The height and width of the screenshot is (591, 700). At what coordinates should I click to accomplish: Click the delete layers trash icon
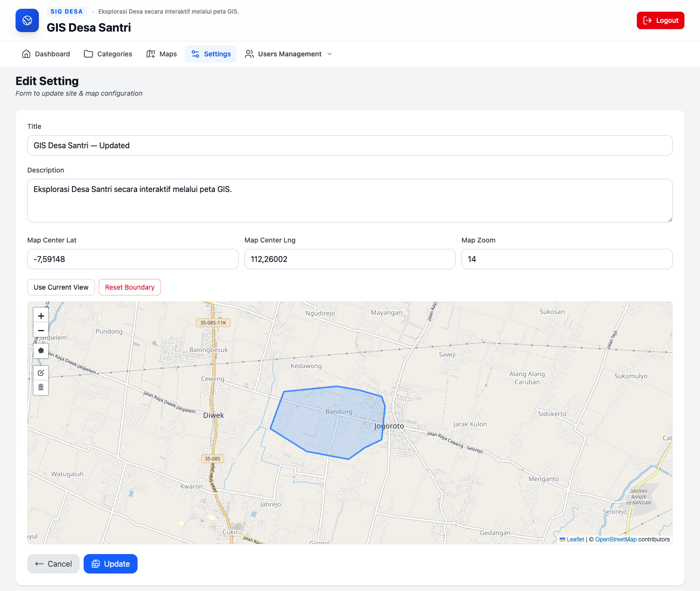tap(41, 387)
